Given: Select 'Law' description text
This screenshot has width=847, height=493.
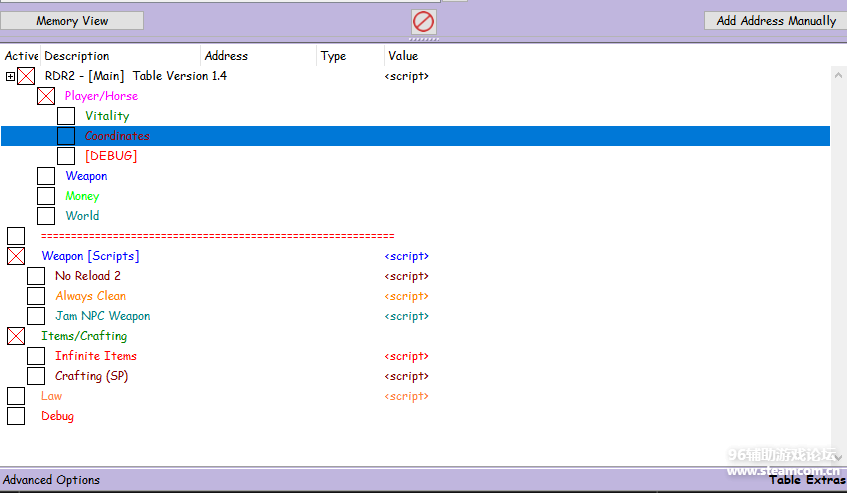Looking at the screenshot, I should tap(51, 396).
